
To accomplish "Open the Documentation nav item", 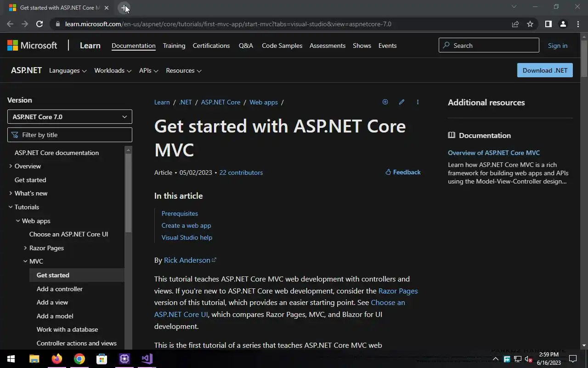I will click(x=134, y=46).
